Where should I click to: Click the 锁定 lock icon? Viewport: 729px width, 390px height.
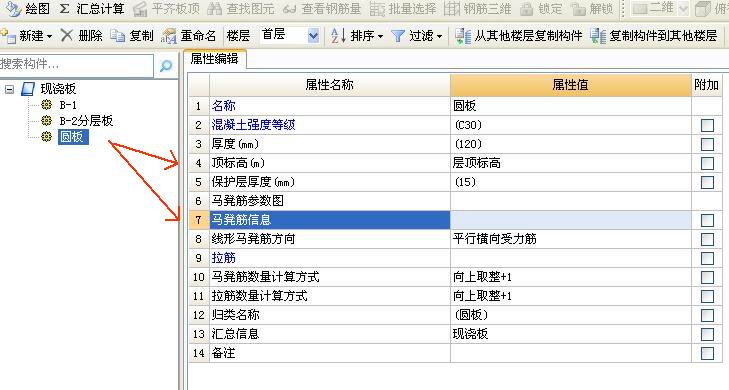[527, 8]
